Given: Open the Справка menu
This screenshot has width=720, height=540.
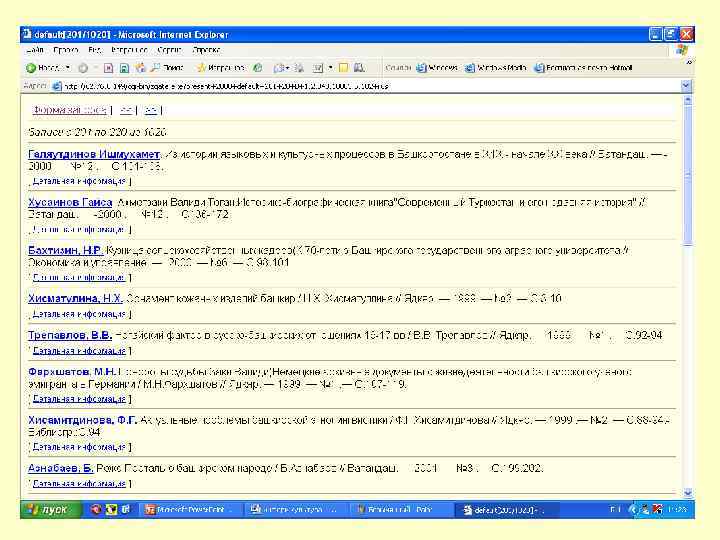Looking at the screenshot, I should tap(206, 50).
